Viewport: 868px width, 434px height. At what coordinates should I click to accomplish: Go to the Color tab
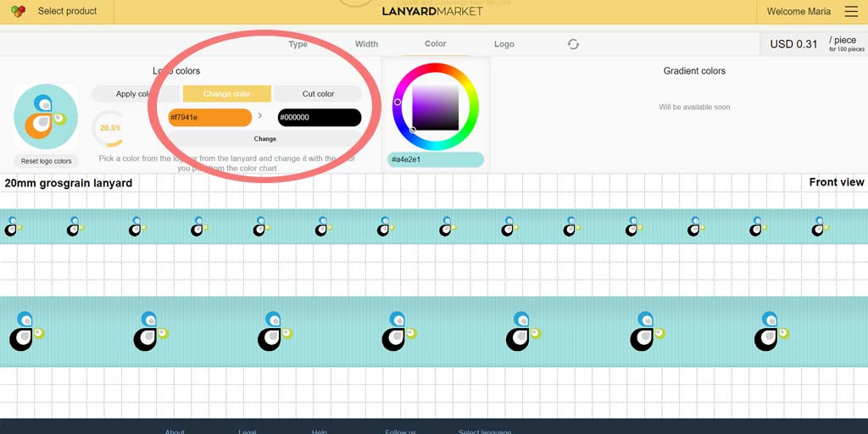point(435,44)
